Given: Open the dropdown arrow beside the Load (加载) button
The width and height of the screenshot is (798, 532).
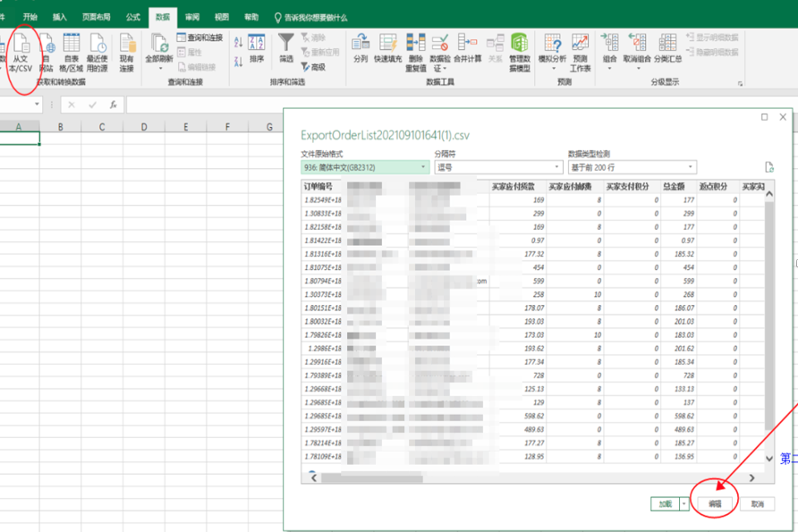Looking at the screenshot, I should click(683, 504).
